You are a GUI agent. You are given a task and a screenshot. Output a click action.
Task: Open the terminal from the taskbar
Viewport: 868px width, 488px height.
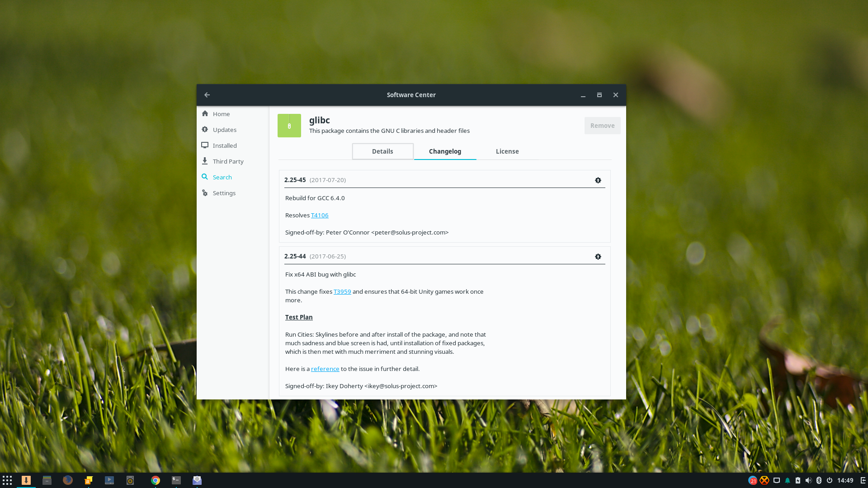click(x=176, y=480)
